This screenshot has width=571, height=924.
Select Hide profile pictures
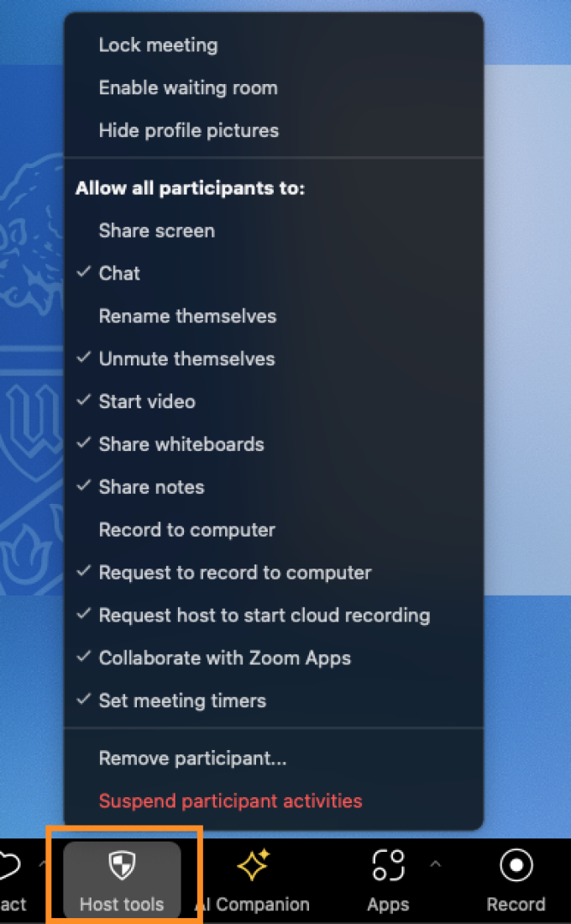click(x=188, y=130)
